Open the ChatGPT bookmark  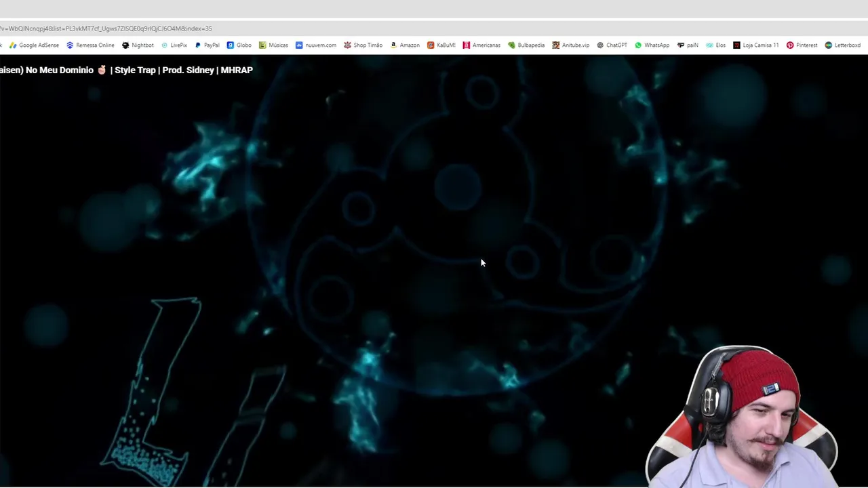pyautogui.click(x=612, y=45)
